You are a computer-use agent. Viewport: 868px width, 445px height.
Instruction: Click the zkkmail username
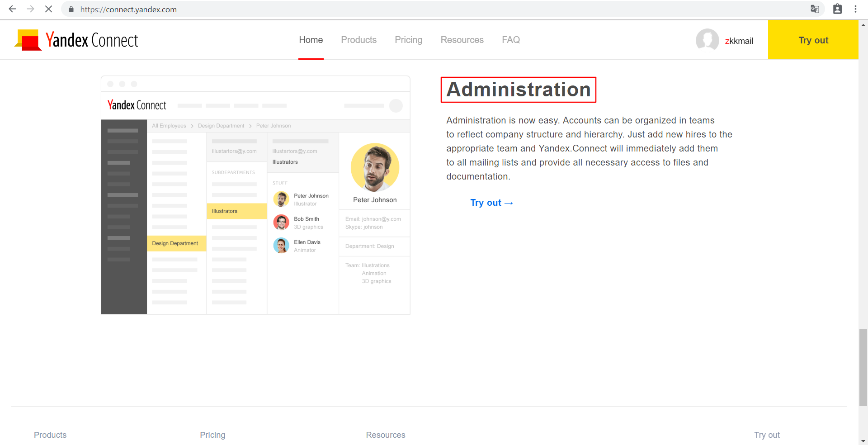click(739, 41)
